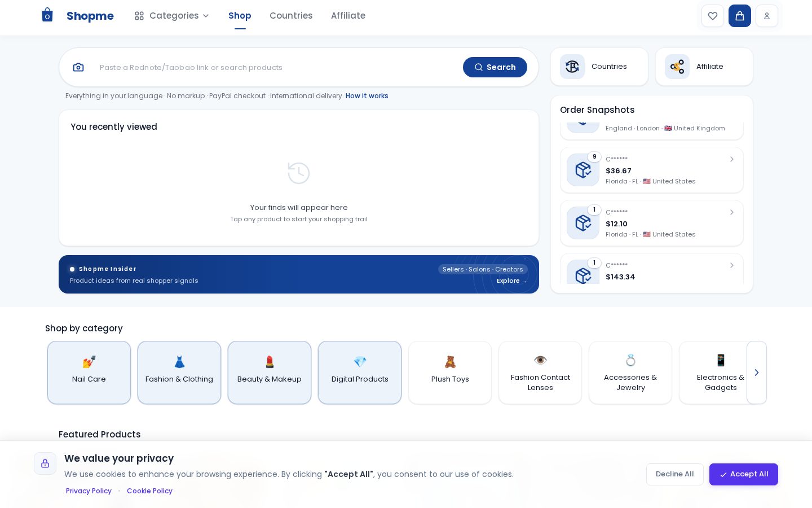This screenshot has height=508, width=812.
Task: Click the '$143.34' order amount
Action: point(620,277)
